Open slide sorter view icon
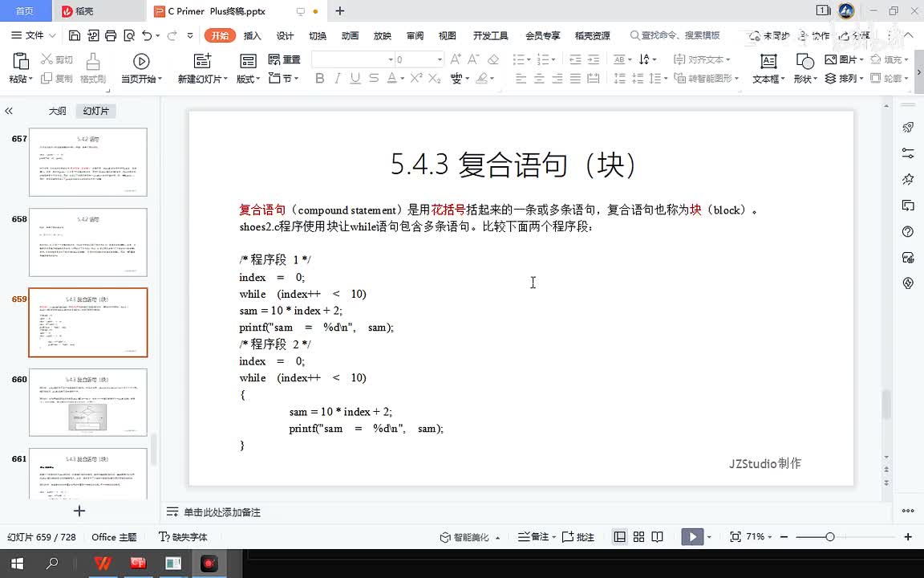Viewport: 924px width, 578px height. [x=638, y=537]
